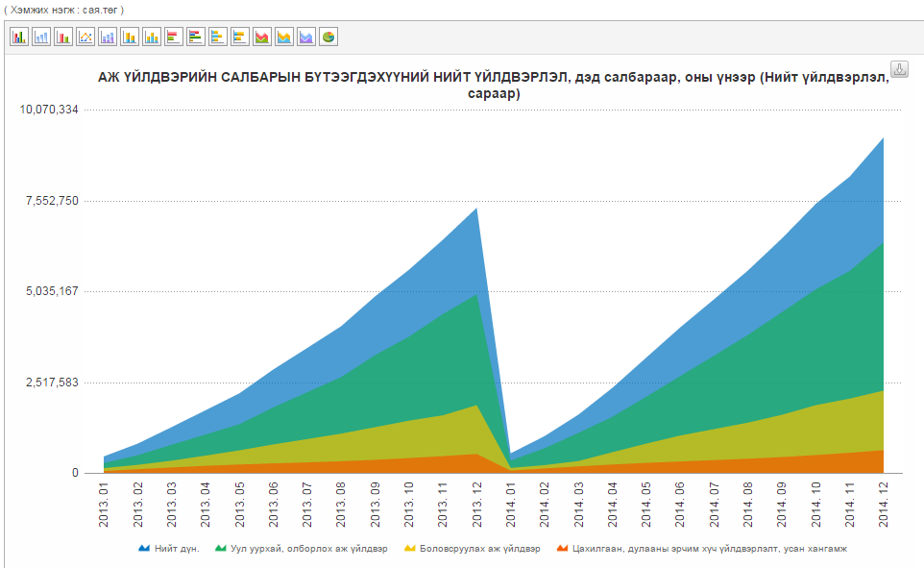Choose the yellow and blue area chart icon
Screen dimensions: 924x568
click(x=284, y=37)
